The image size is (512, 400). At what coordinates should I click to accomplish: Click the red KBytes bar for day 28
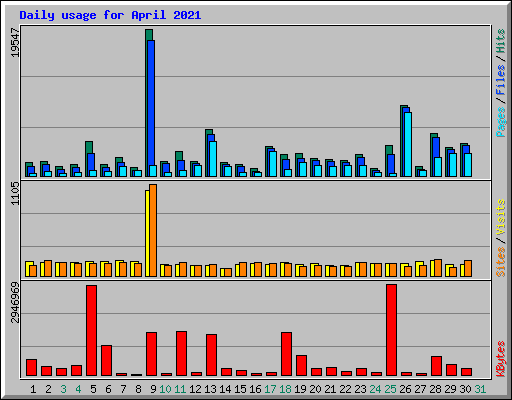(437, 366)
